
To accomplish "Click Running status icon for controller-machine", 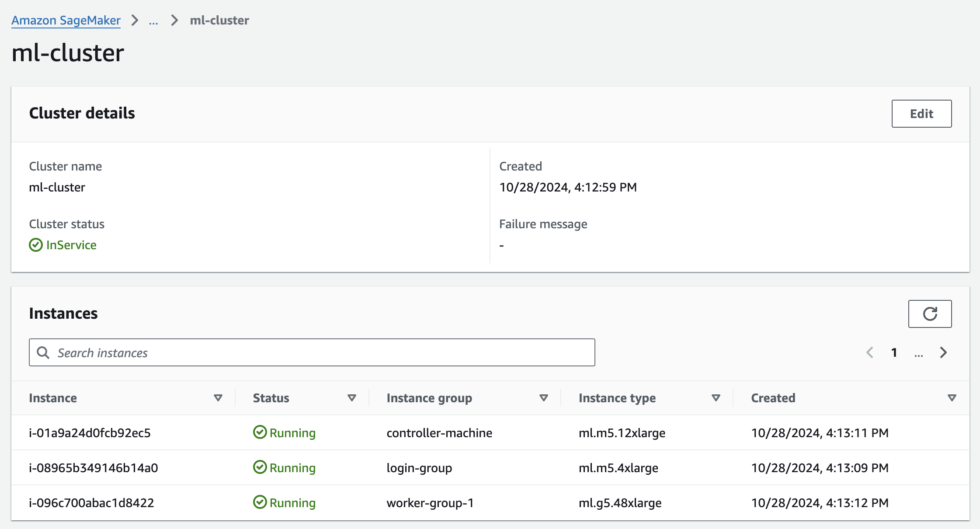I will (x=260, y=432).
